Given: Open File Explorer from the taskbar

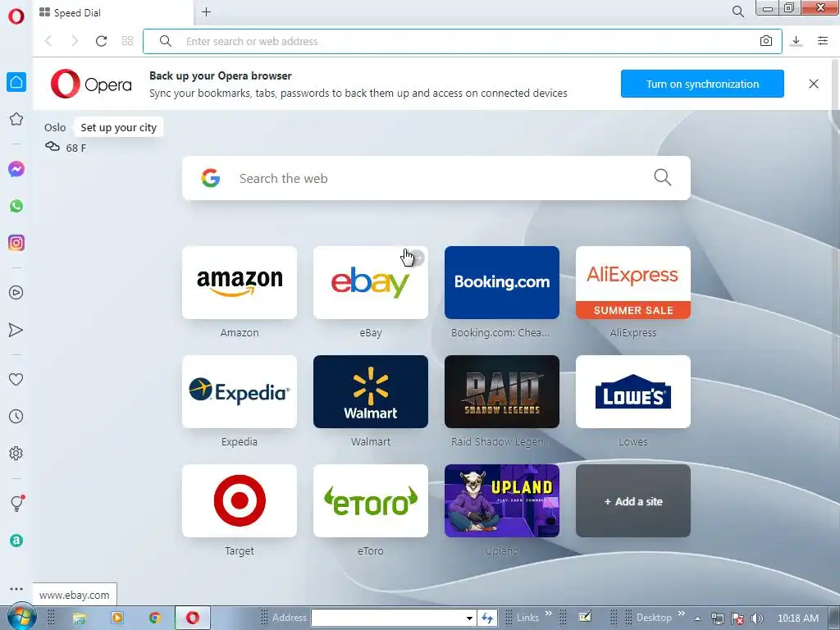Looking at the screenshot, I should pos(80,619).
